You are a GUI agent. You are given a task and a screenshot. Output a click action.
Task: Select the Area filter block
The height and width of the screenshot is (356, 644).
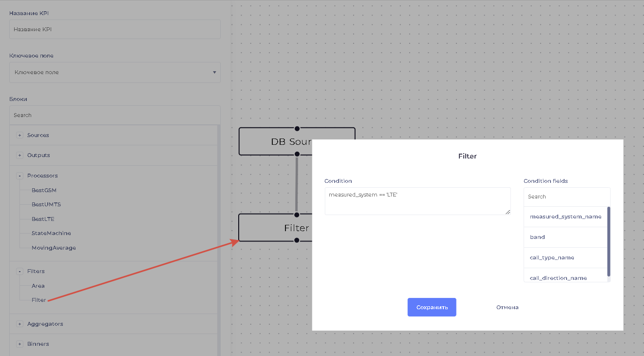click(38, 286)
